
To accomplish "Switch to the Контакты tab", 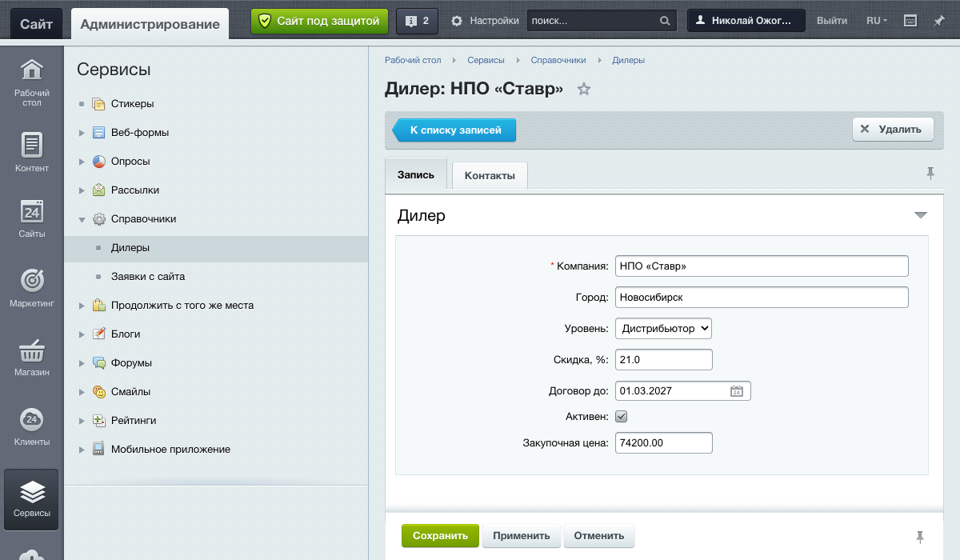I will [x=490, y=175].
